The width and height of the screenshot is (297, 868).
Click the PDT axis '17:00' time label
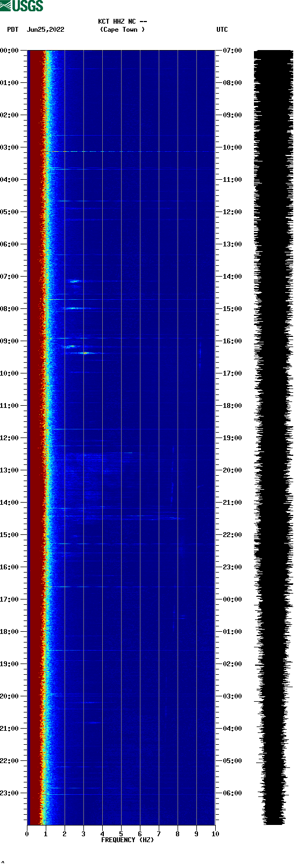pos(10,599)
